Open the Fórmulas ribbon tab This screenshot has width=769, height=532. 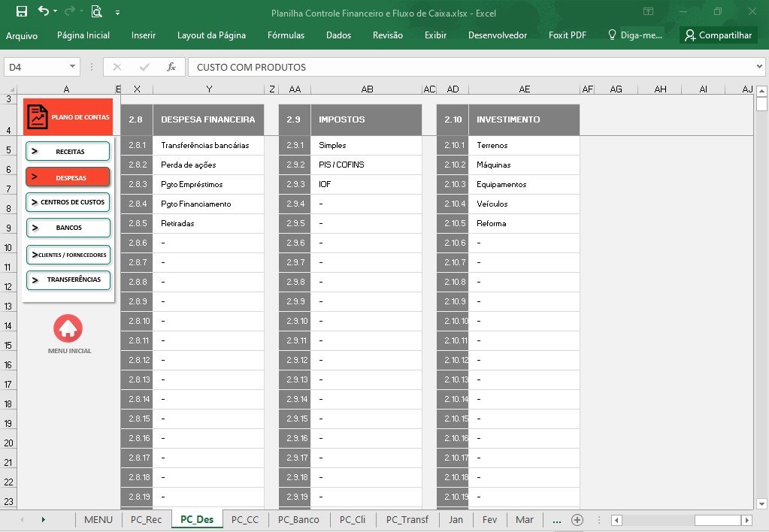[286, 35]
